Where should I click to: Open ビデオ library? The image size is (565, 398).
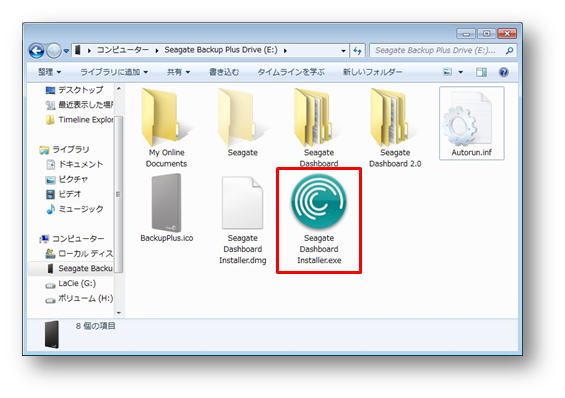[x=63, y=194]
